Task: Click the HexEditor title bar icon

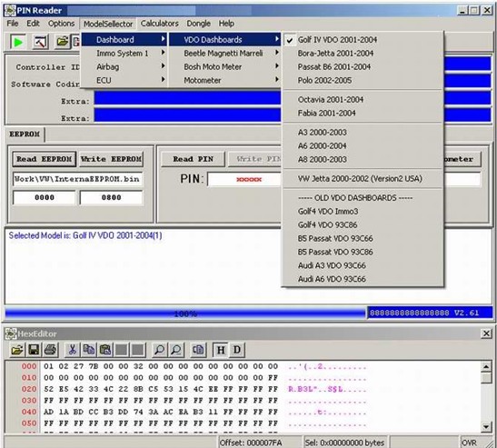Action: click(11, 334)
